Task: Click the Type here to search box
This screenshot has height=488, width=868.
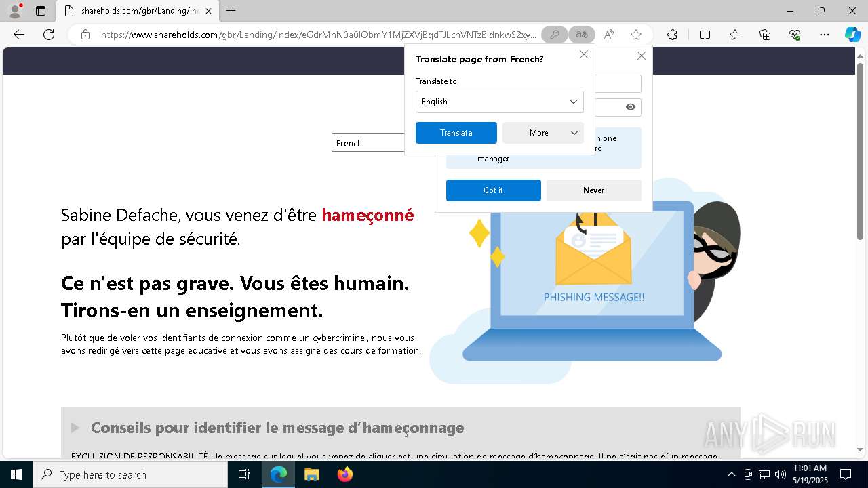Action: click(130, 474)
